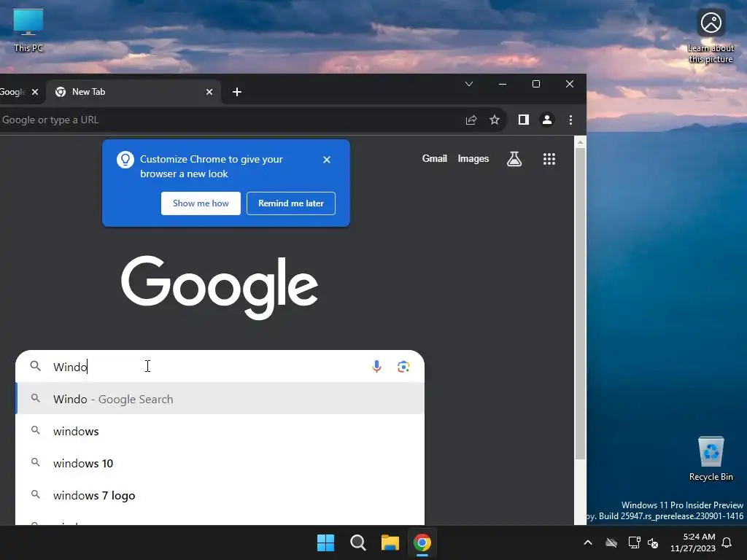Click the OneDrive tray icon

coord(611,542)
